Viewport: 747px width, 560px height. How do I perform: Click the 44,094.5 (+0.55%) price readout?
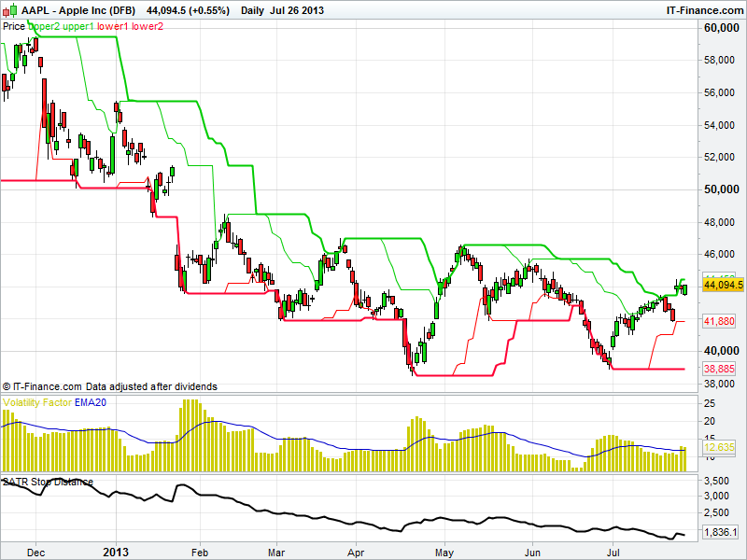pyautogui.click(x=188, y=10)
